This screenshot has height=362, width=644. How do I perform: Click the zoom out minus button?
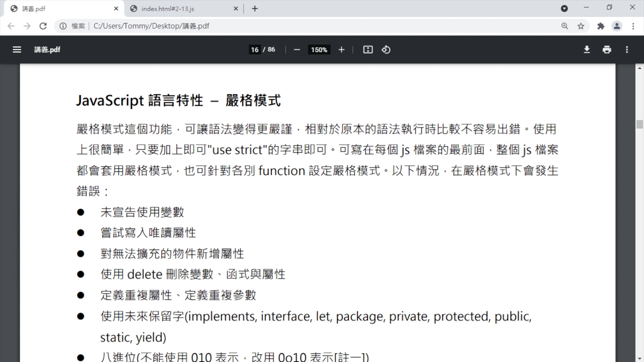click(x=297, y=50)
